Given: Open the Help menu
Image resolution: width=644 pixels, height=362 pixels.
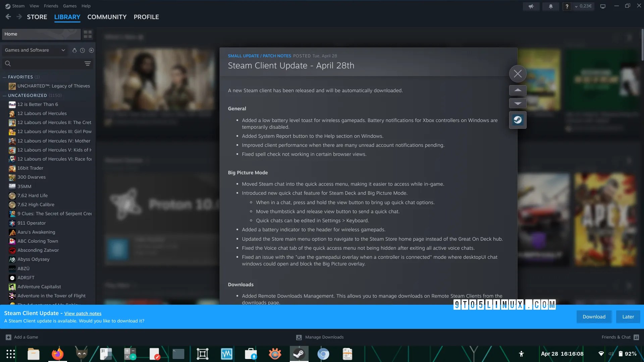Looking at the screenshot, I should [86, 6].
